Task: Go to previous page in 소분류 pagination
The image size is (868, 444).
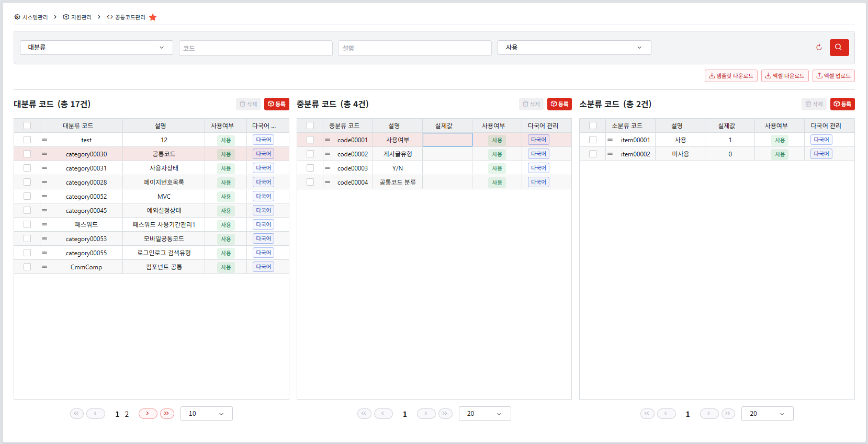Action: point(667,414)
